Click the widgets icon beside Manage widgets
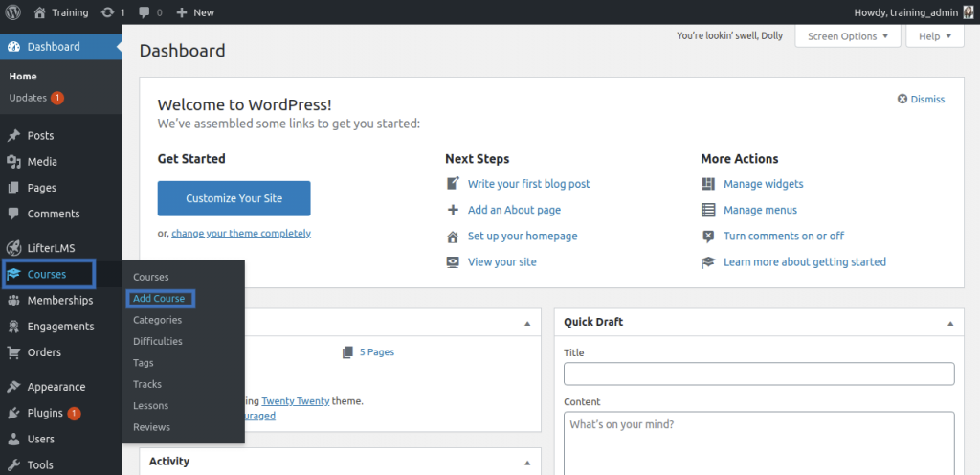The height and width of the screenshot is (475, 980). 708,184
